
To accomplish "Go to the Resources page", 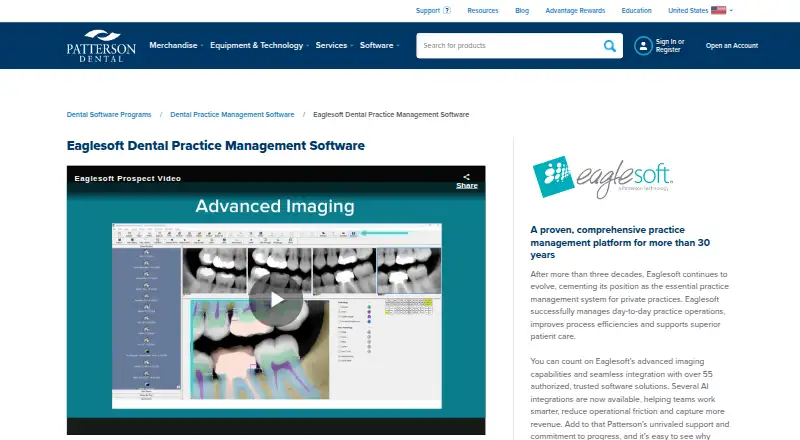I will tap(483, 10).
